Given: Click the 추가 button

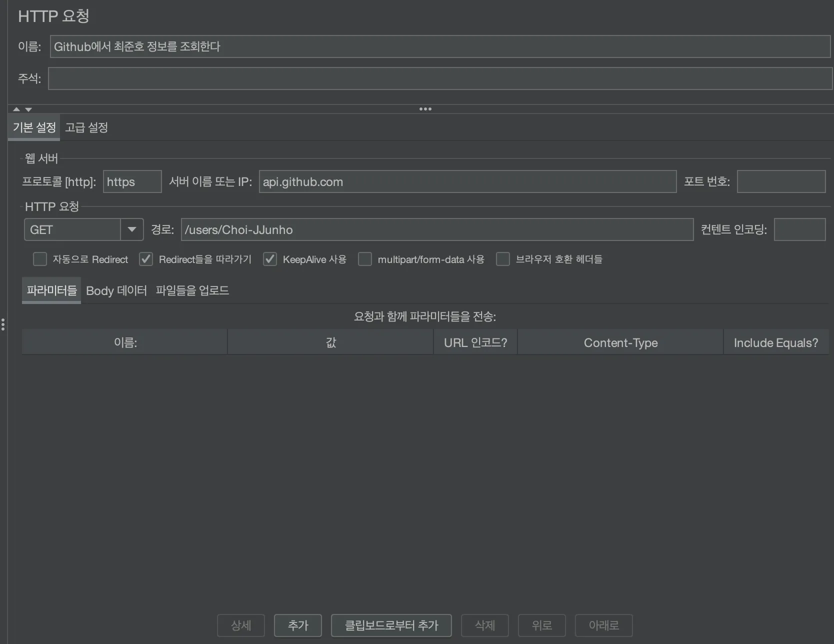Looking at the screenshot, I should tap(298, 625).
